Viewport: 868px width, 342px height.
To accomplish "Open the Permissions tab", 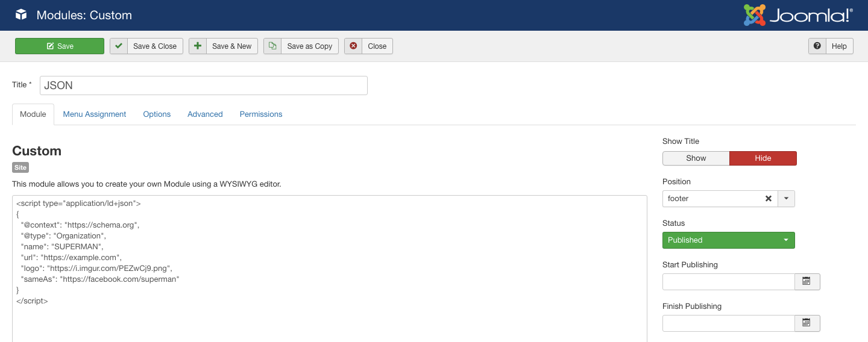I will click(x=261, y=114).
